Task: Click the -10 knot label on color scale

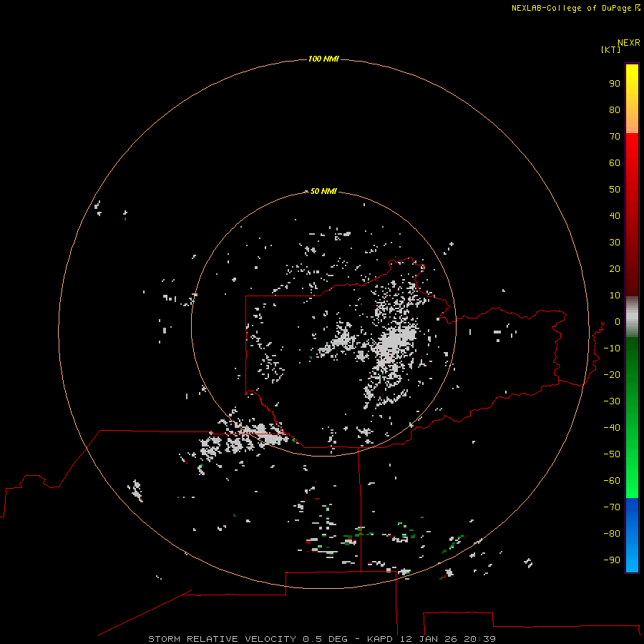Action: (612, 348)
